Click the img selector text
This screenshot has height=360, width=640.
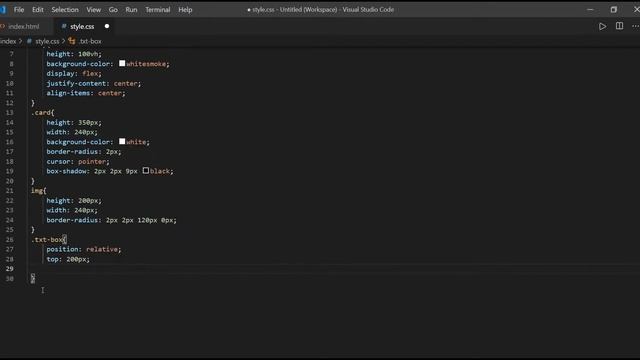(37, 191)
